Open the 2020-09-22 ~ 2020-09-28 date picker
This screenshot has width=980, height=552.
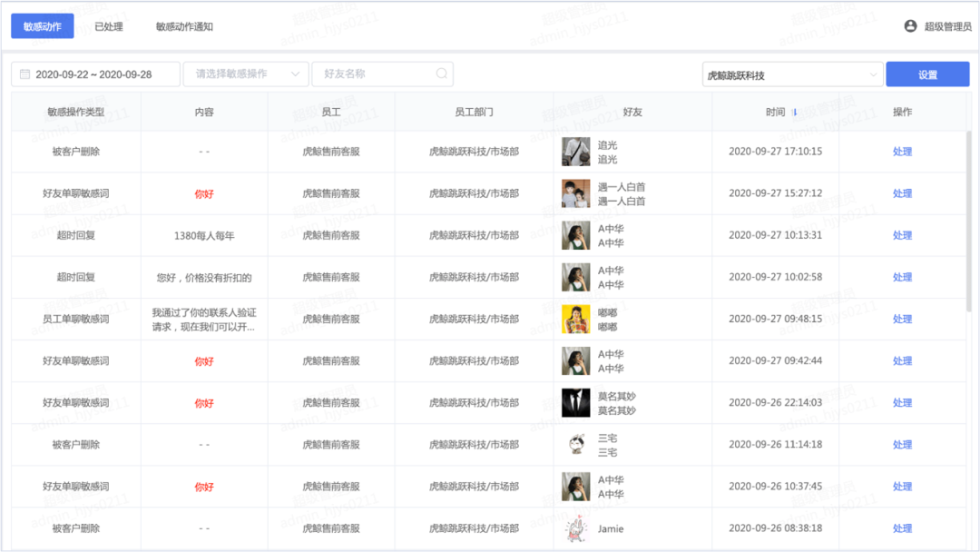(95, 74)
